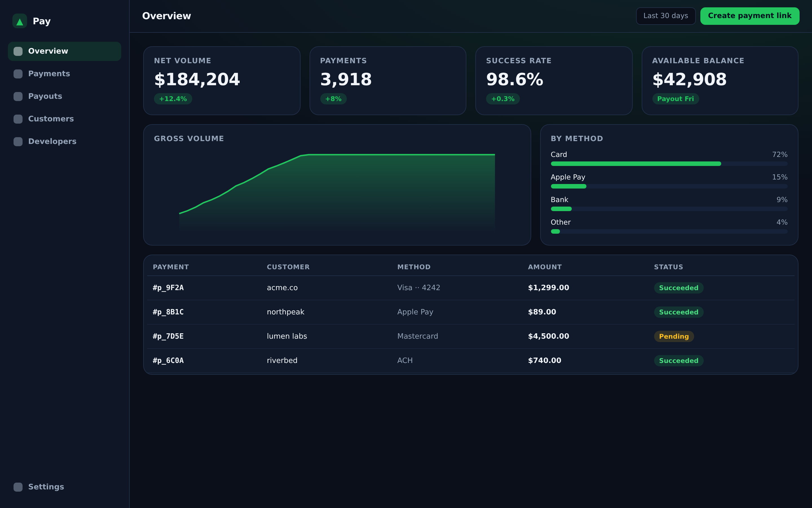Click customer acme.co
Image resolution: width=812 pixels, height=508 pixels.
click(x=282, y=288)
